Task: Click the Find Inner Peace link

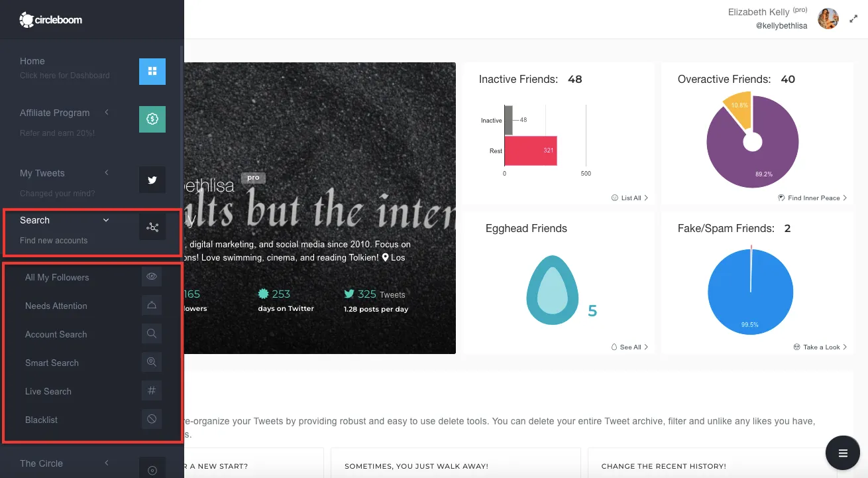Action: pyautogui.click(x=812, y=198)
